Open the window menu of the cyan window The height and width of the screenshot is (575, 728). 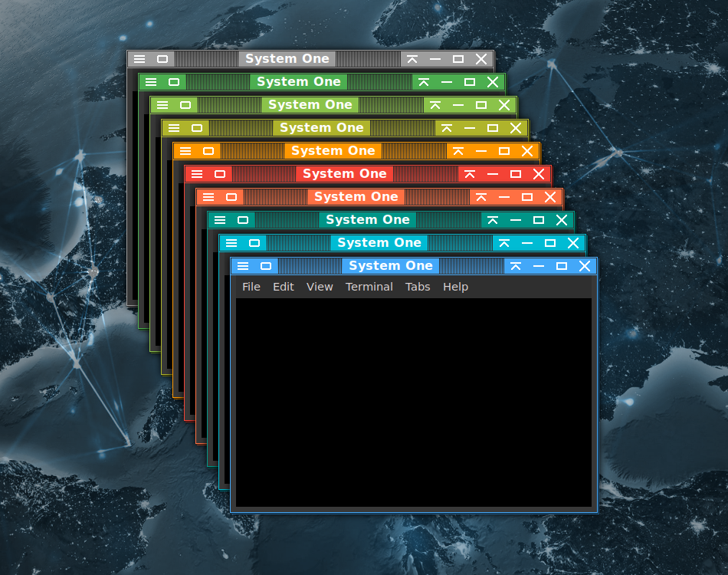click(x=231, y=243)
